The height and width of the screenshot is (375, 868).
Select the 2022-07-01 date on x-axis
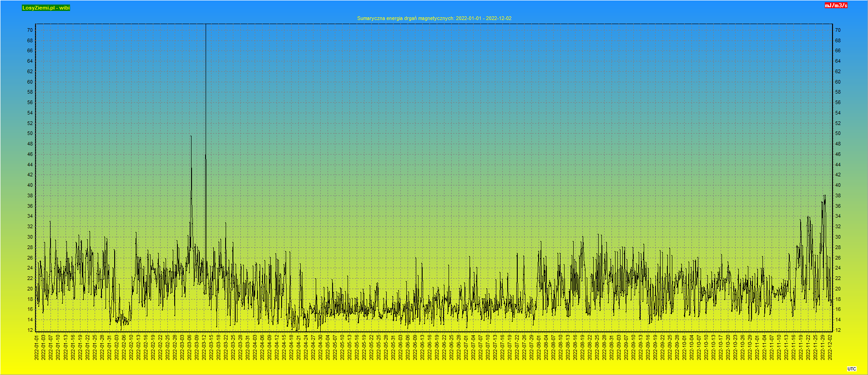pyautogui.click(x=466, y=348)
